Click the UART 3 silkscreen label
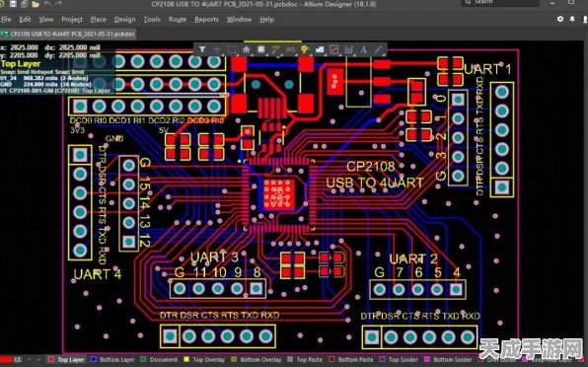 [214, 257]
